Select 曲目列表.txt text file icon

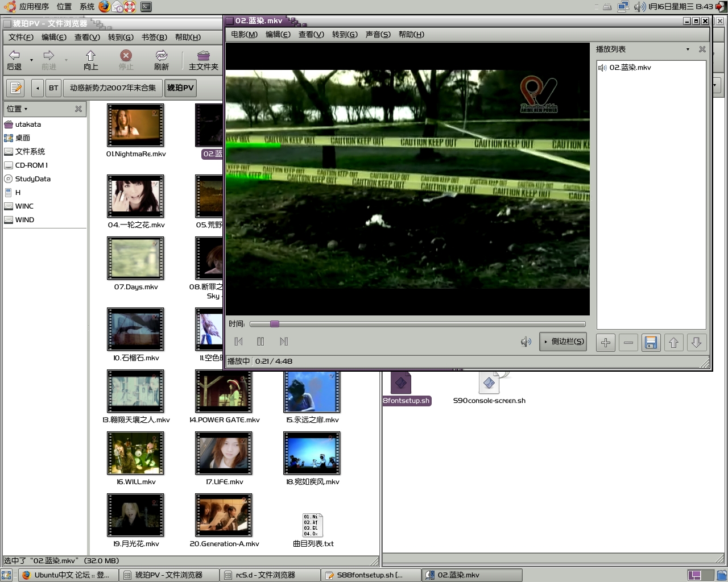point(313,525)
